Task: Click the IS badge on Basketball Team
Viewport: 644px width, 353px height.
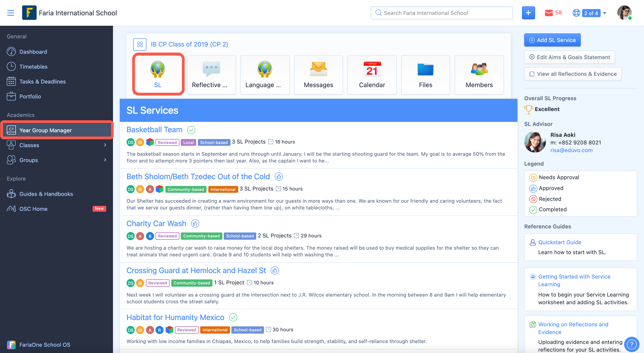Action: pyautogui.click(x=140, y=142)
